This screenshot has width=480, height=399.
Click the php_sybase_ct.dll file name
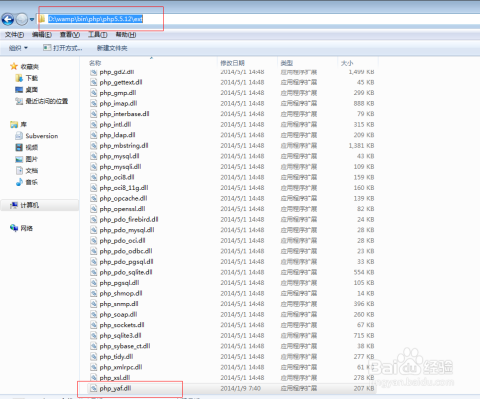[x=125, y=346]
